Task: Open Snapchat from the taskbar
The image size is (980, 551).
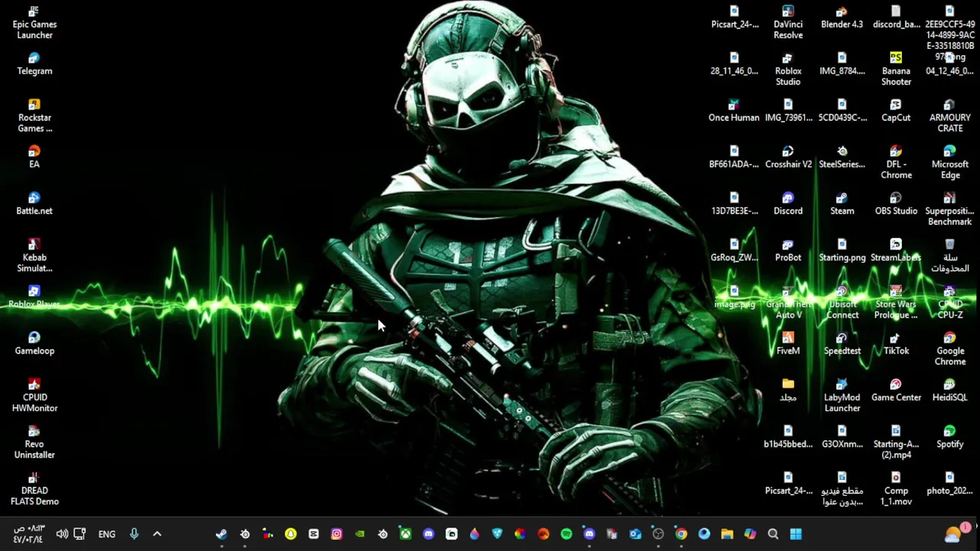Action: pyautogui.click(x=290, y=534)
